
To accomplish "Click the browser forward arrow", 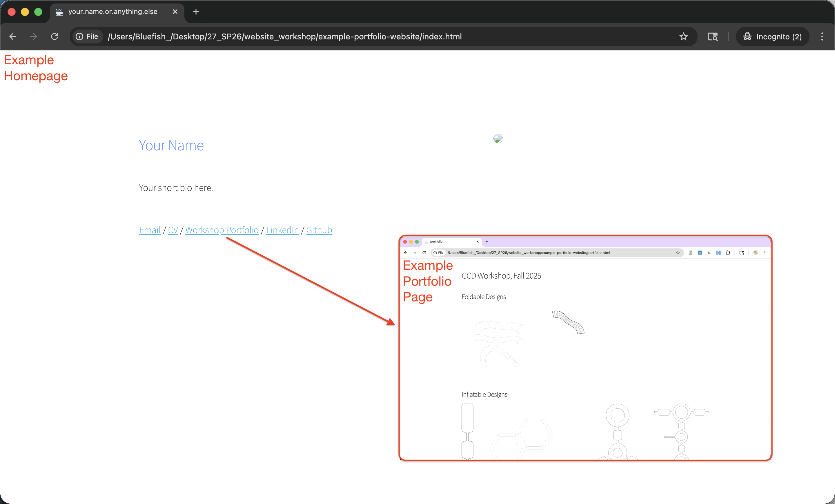I will tap(33, 36).
